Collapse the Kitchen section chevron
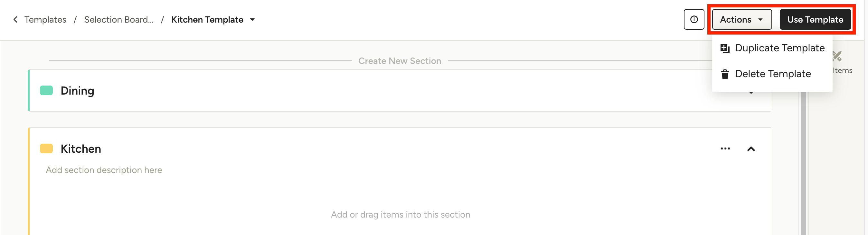Viewport: 868px width, 235px height. point(751,149)
